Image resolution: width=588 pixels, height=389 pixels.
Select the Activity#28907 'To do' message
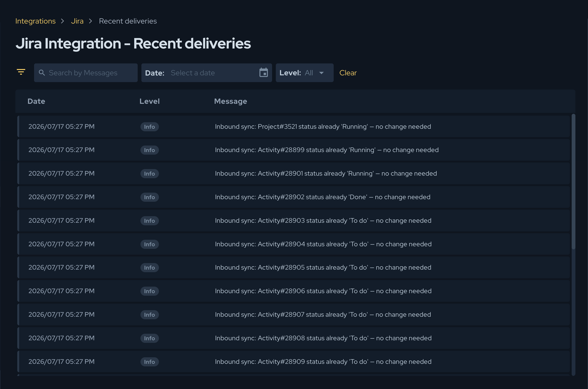click(x=323, y=315)
